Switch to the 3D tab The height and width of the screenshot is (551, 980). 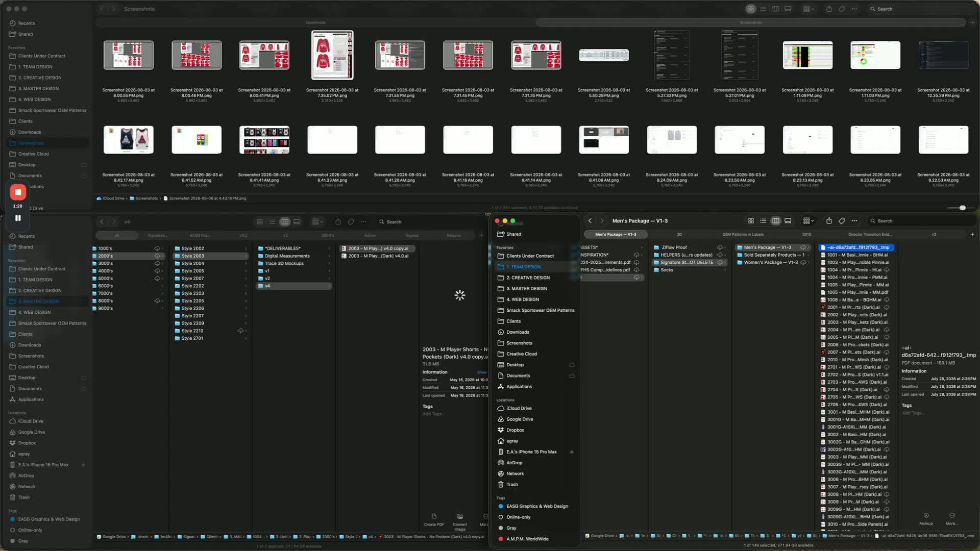679,235
